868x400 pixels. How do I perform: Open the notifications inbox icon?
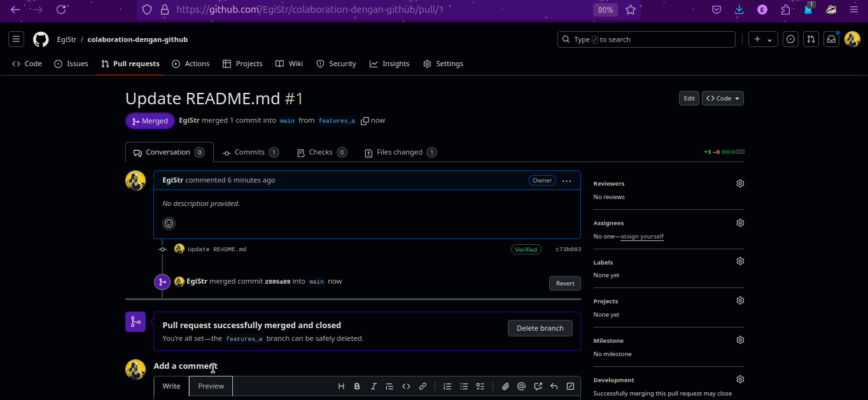click(x=831, y=39)
